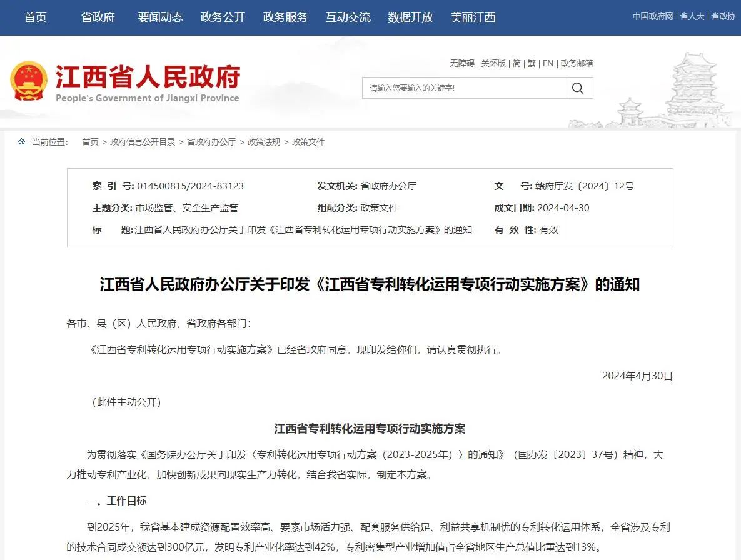The height and width of the screenshot is (560, 741).
Task: Click the breadcrumb home icon
Action: (22, 142)
